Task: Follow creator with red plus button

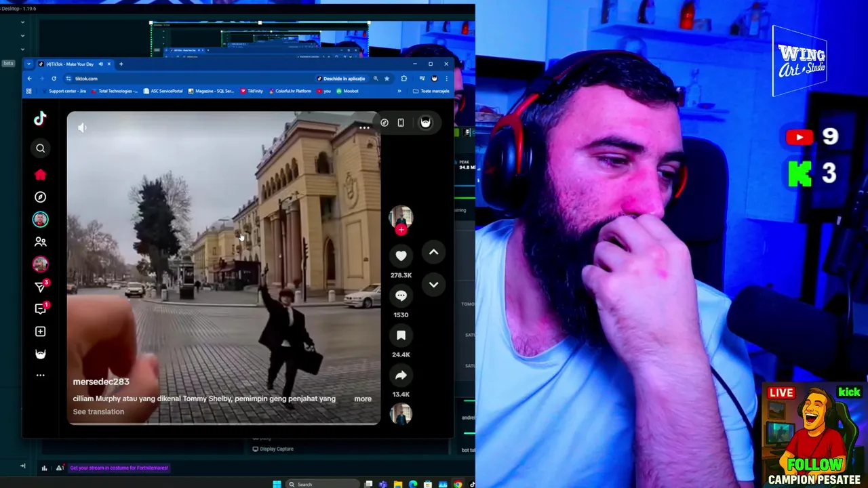Action: click(401, 230)
